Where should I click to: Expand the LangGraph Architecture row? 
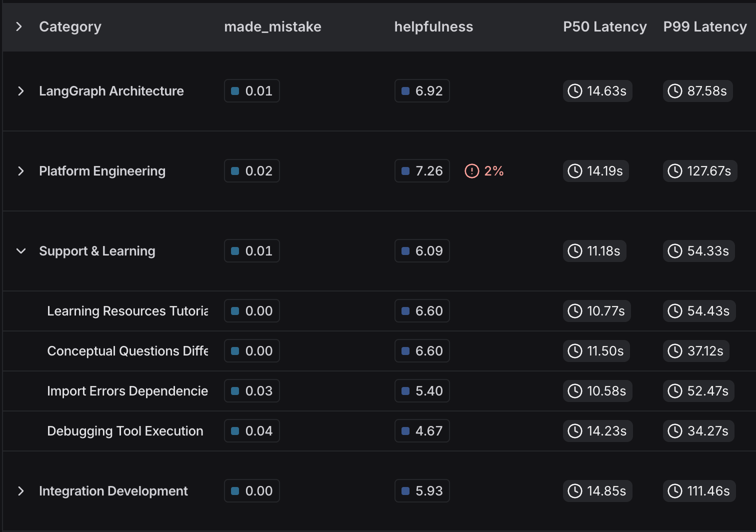click(20, 91)
